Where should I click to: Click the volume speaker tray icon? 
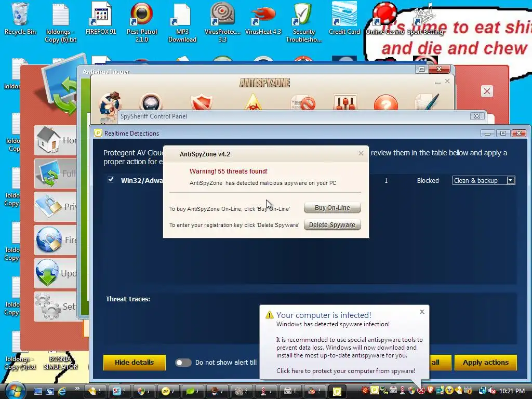[x=491, y=391]
